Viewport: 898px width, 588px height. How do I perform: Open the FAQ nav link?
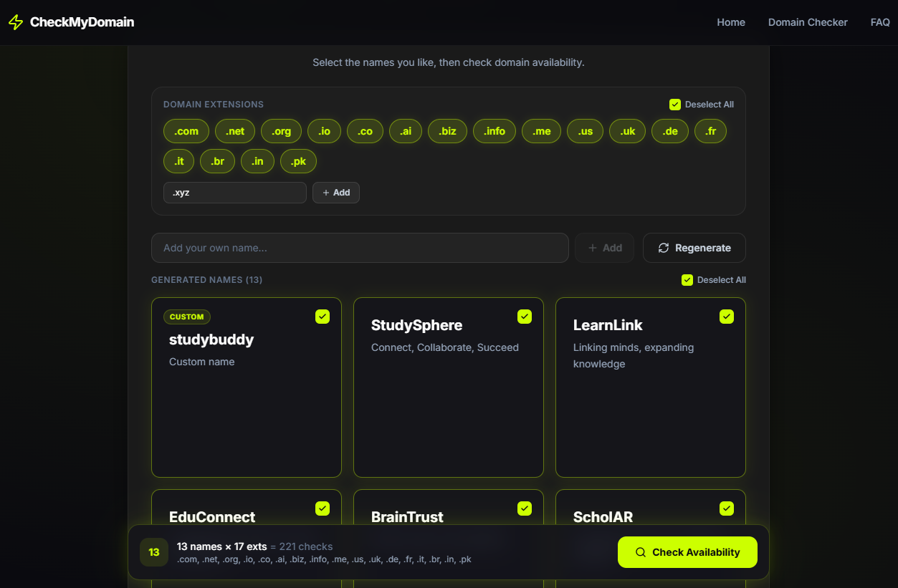pyautogui.click(x=880, y=22)
